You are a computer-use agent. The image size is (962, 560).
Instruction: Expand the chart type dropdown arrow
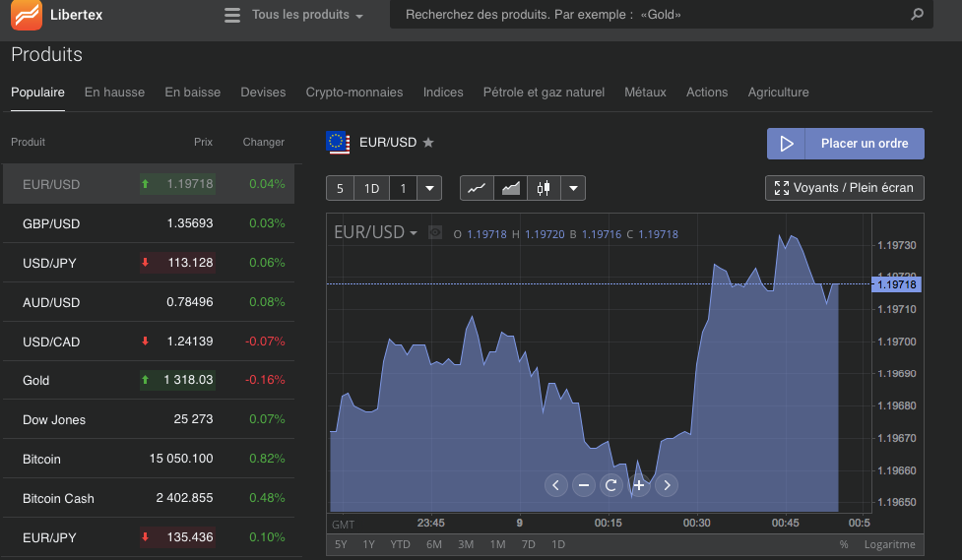tap(573, 188)
